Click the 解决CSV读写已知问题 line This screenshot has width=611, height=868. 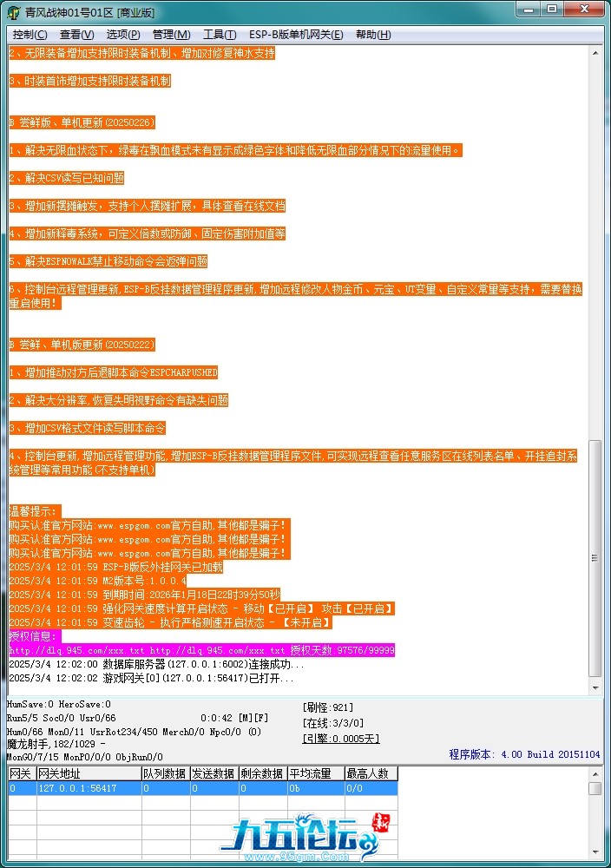[67, 178]
